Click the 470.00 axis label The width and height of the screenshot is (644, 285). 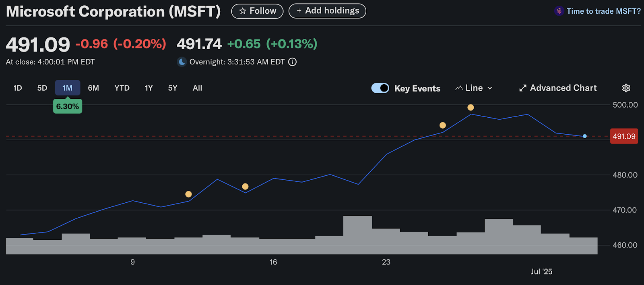(x=625, y=210)
